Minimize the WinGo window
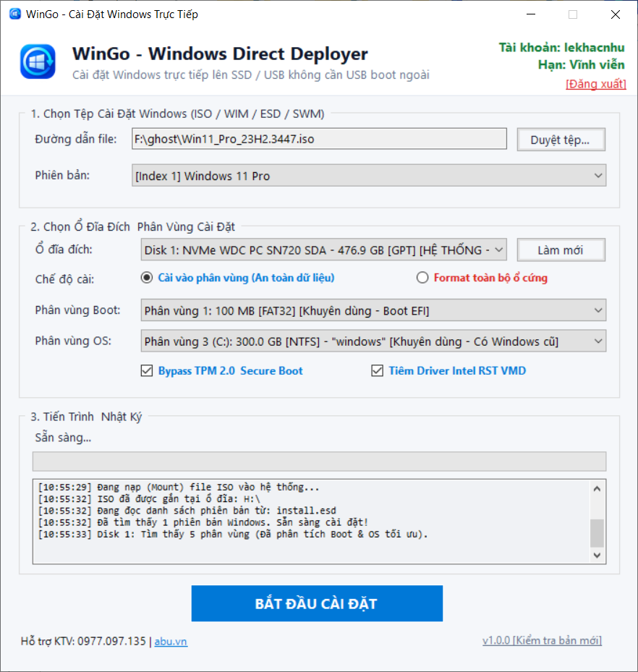Image resolution: width=638 pixels, height=672 pixels. pos(531,14)
